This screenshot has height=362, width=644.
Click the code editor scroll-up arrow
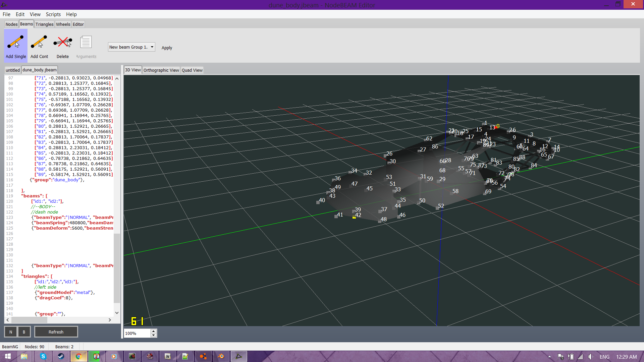pyautogui.click(x=117, y=78)
